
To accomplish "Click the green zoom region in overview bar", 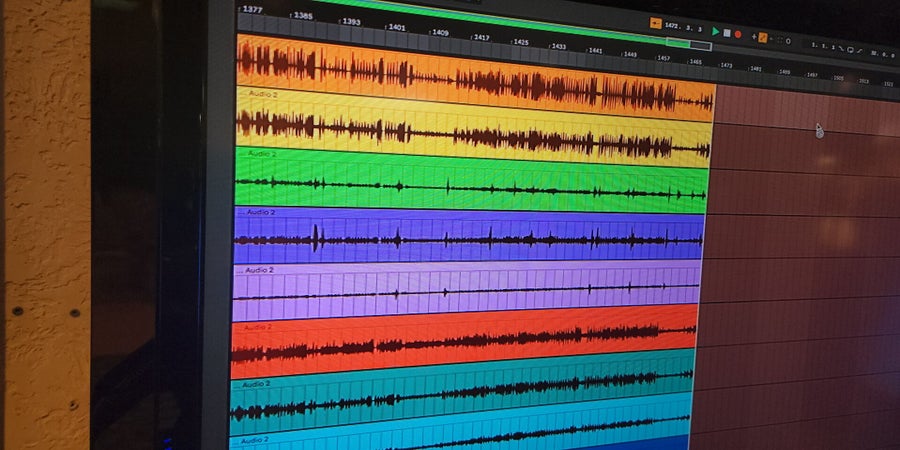I will click(678, 42).
